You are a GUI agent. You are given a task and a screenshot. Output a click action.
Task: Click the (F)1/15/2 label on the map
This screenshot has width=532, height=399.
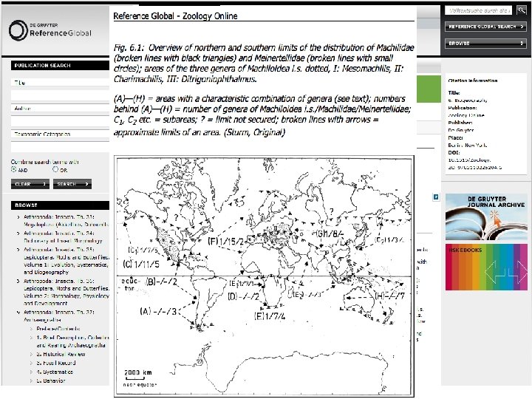[x=225, y=242]
